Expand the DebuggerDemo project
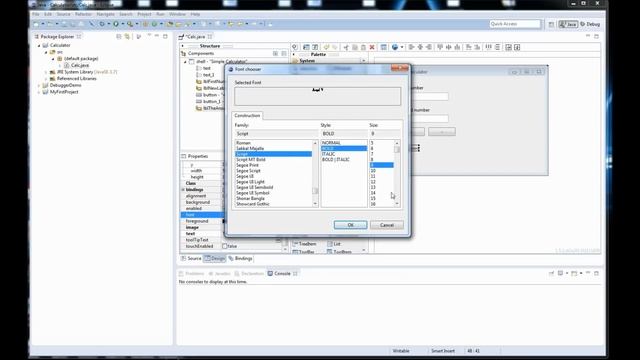This screenshot has height=360, width=640. point(39,85)
